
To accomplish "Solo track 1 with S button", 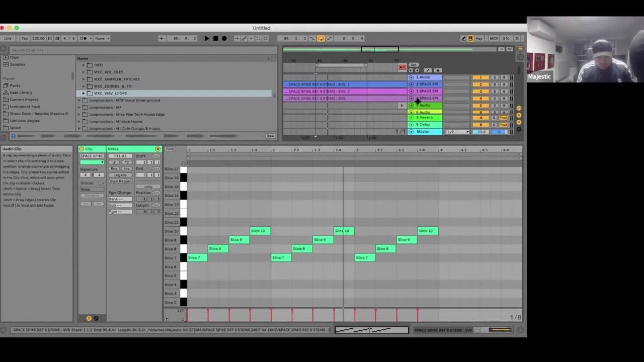I will tap(494, 77).
